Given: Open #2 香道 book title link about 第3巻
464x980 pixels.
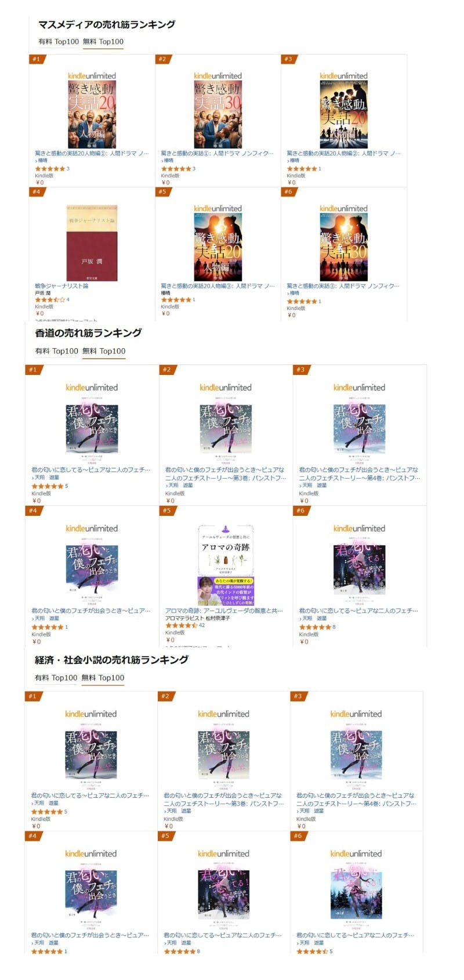Looking at the screenshot, I should (x=226, y=474).
